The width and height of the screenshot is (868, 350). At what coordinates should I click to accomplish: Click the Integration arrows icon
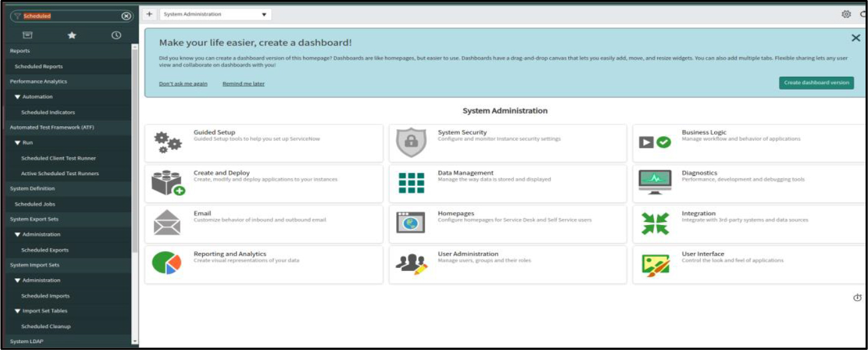pyautogui.click(x=655, y=223)
